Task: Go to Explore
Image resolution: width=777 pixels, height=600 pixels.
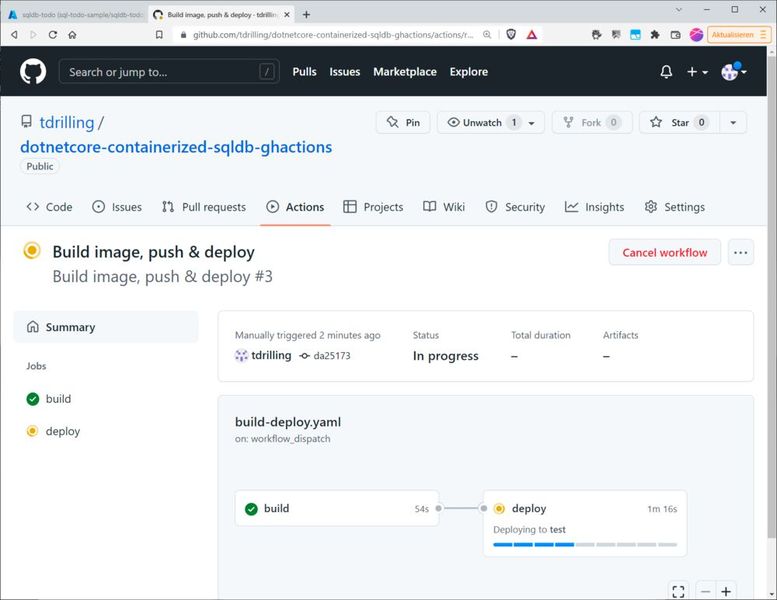Action: tap(468, 72)
